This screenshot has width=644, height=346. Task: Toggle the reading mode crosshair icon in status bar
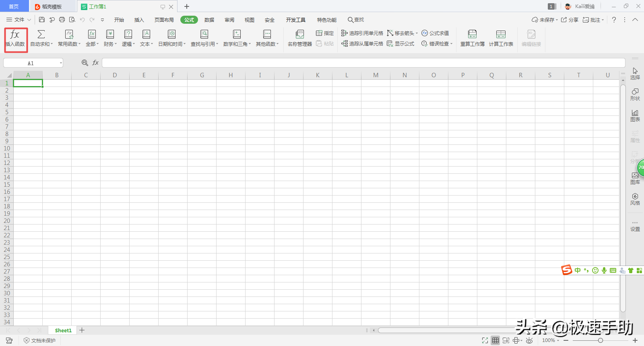tap(516, 340)
